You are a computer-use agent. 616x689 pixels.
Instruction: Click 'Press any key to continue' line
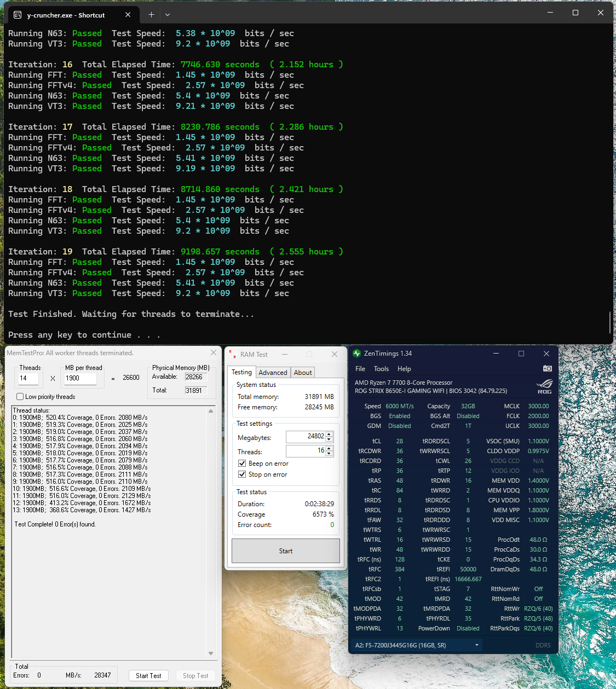point(84,335)
